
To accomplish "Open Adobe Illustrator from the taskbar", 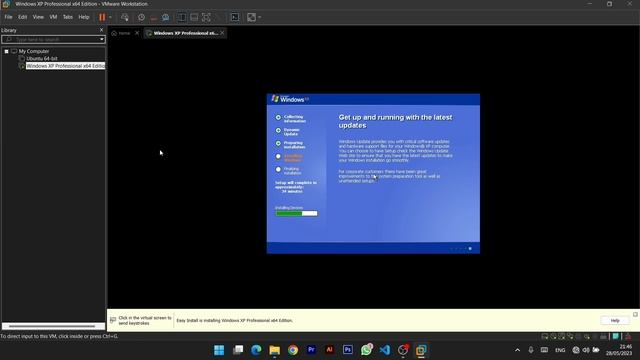I will pyautogui.click(x=329, y=350).
